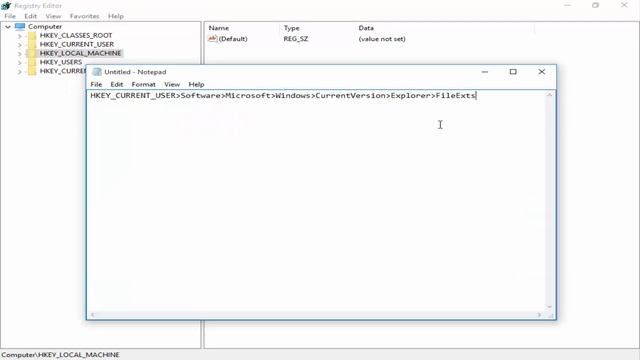Expand HKEY_CLASSES_ROOT key arrow
Screen dimensions: 640x360
(20, 36)
